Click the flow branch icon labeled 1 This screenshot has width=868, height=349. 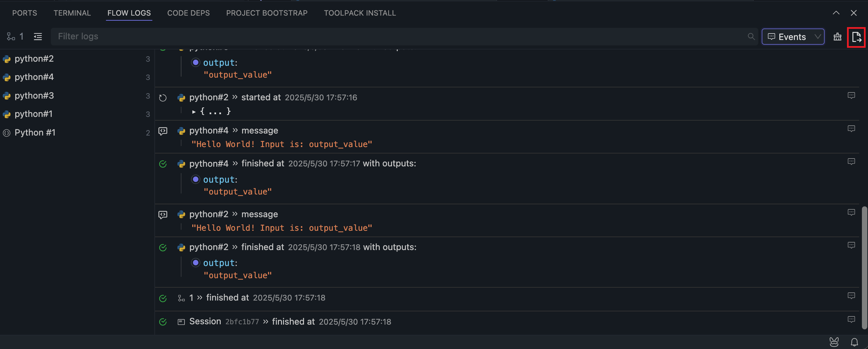(11, 36)
